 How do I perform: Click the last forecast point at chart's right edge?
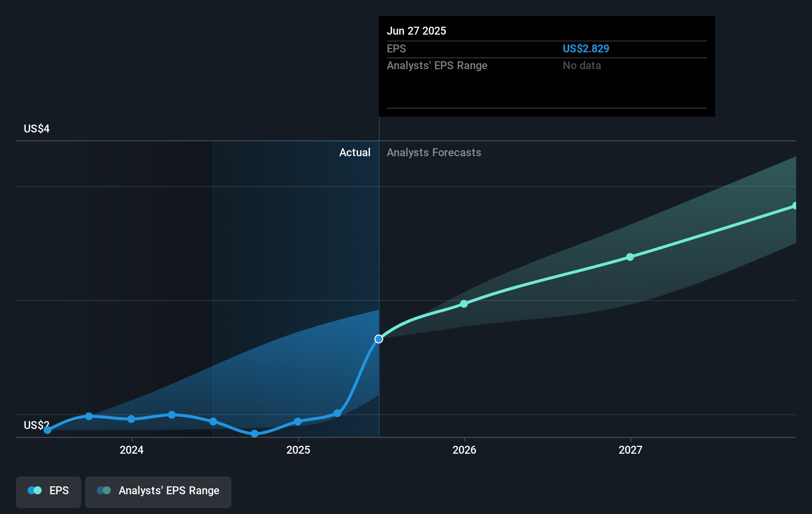click(795, 206)
